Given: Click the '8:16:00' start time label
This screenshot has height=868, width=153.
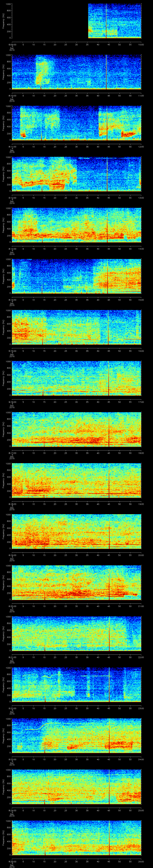Looking at the screenshot, I should pyautogui.click(x=12, y=402).
